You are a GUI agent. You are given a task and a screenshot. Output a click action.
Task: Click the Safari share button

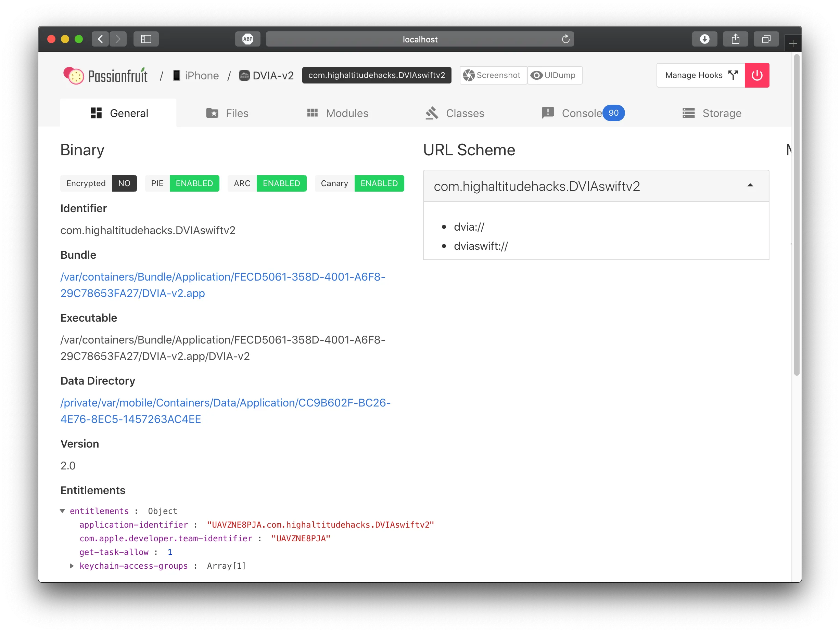735,39
